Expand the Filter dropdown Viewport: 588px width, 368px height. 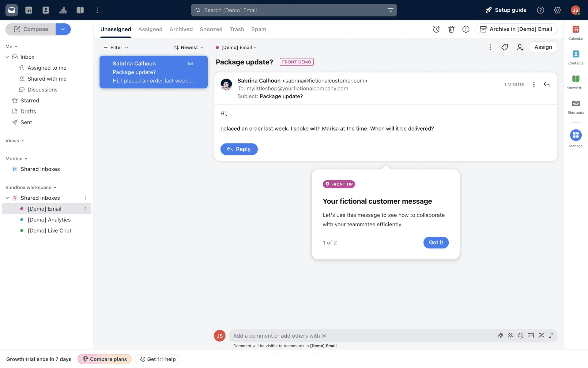tap(116, 48)
